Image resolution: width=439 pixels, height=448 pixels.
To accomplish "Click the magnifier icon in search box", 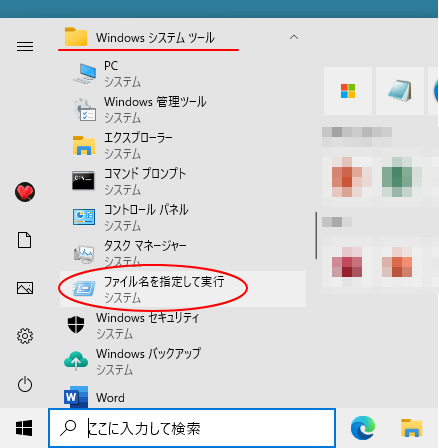I will pyautogui.click(x=68, y=428).
